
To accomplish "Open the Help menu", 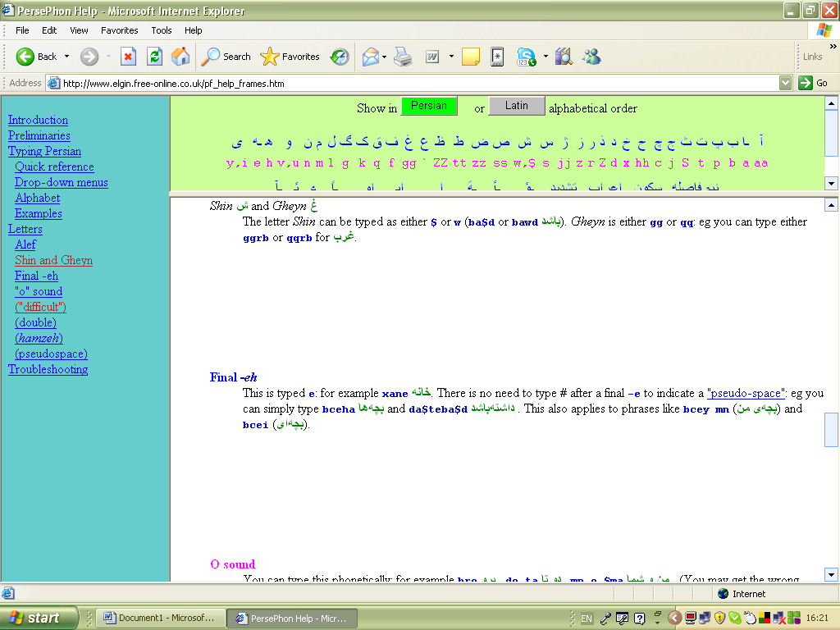I will pyautogui.click(x=194, y=30).
